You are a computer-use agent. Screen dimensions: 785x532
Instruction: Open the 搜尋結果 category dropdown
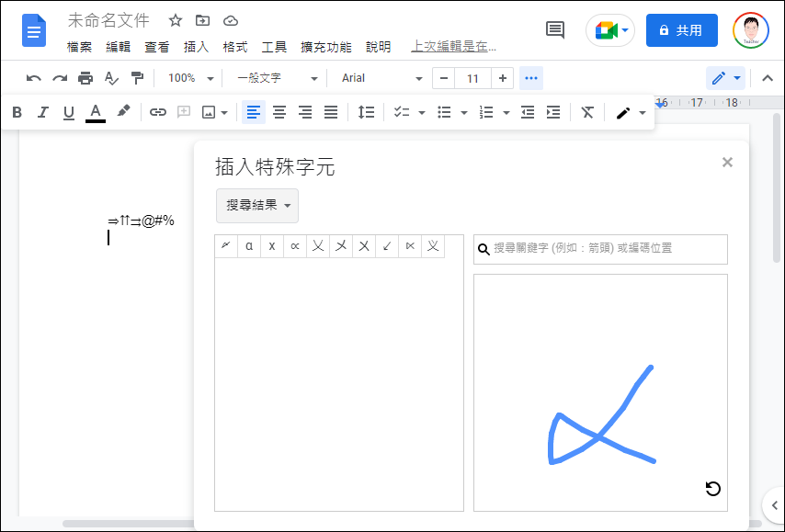coord(257,205)
